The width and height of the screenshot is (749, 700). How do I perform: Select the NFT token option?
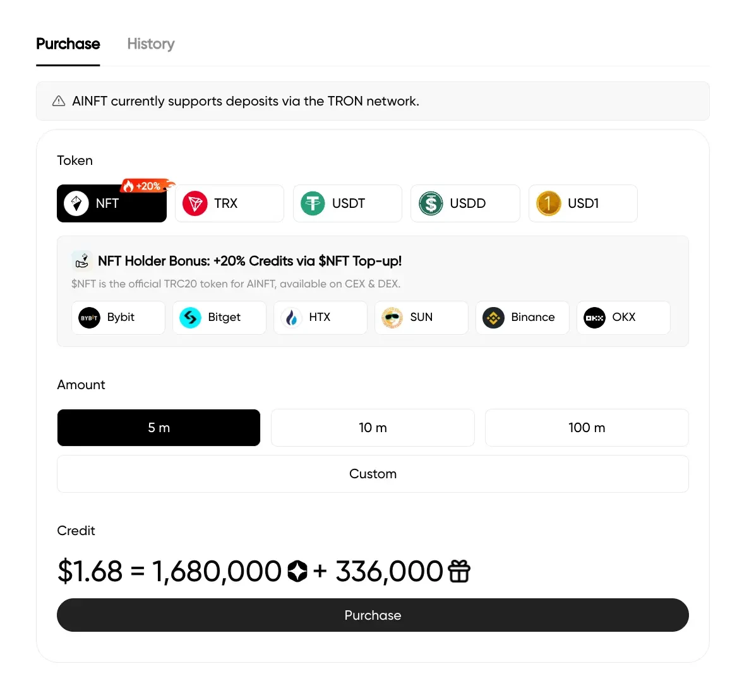point(112,203)
